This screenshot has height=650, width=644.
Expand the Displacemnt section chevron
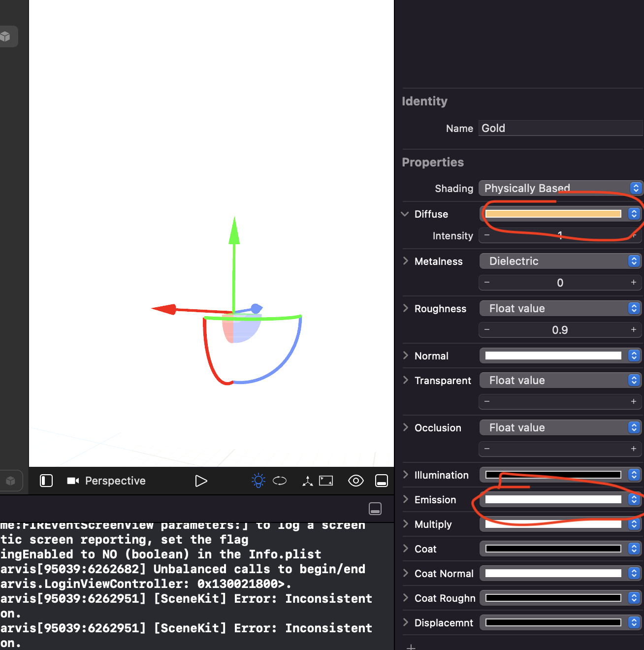[406, 622]
